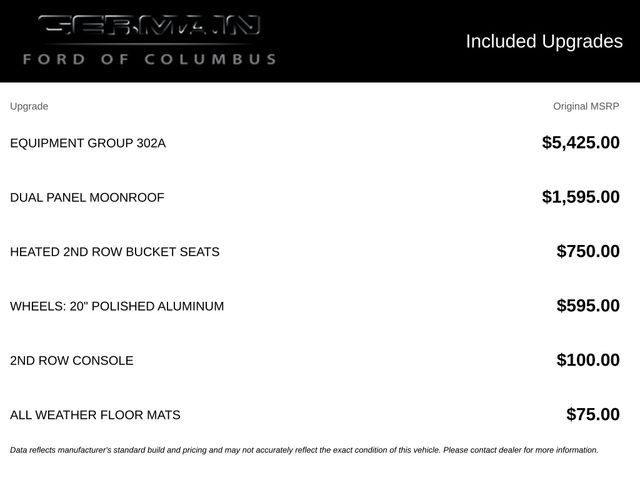The height and width of the screenshot is (480, 640).
Task: Click the $100.00 price value
Action: tap(588, 360)
